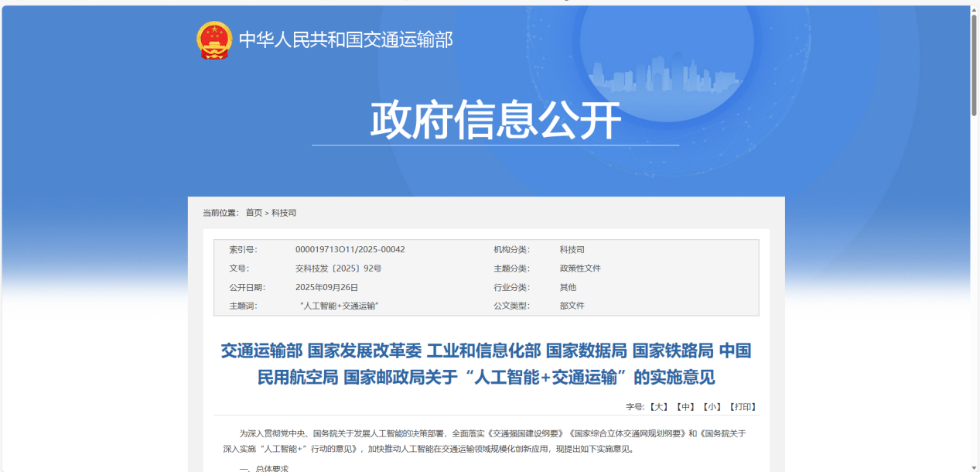Viewport: 980px width, 472px height.
Task: Select index number 000019713O11/2025-00042
Action: click(x=350, y=250)
